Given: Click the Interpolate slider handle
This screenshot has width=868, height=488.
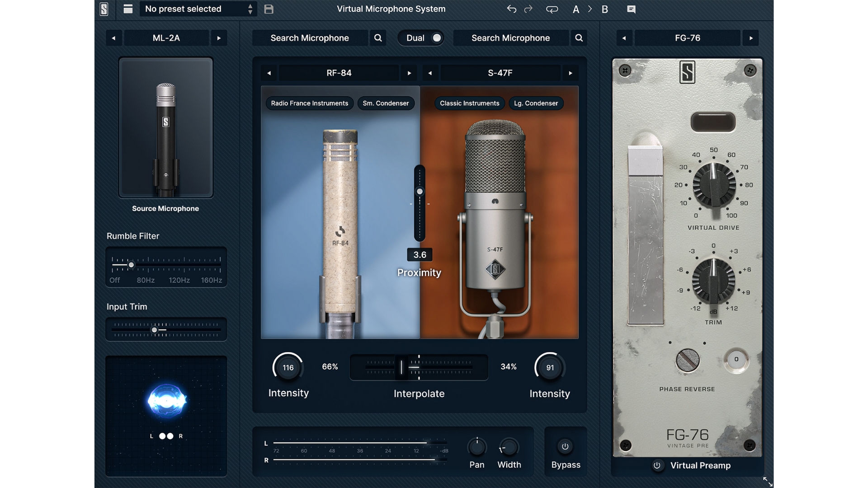Looking at the screenshot, I should (x=401, y=367).
